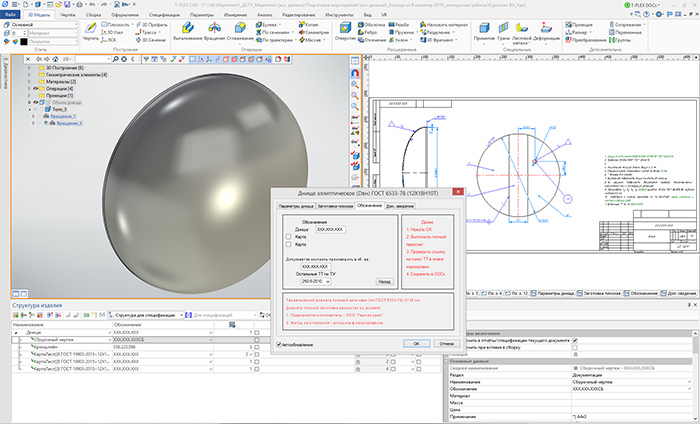700x424 pixels.
Task: Click OK in the dialog
Action: coord(416,344)
